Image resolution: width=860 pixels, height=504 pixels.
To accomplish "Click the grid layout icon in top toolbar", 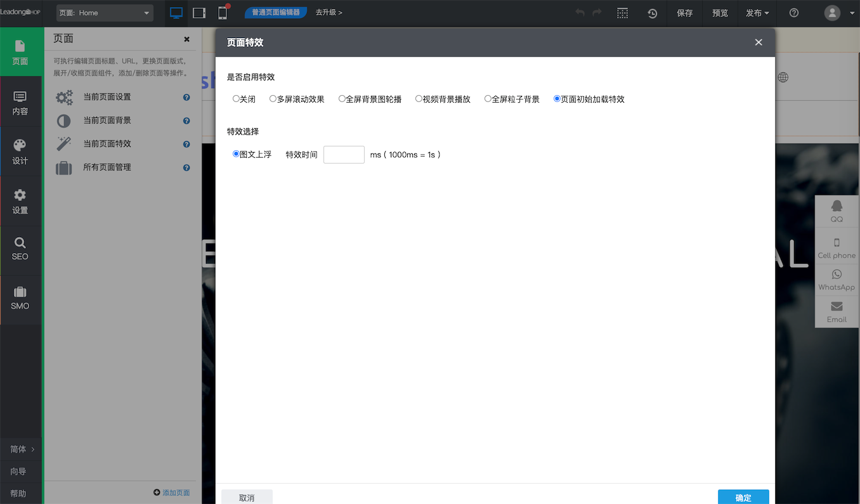I will [622, 13].
